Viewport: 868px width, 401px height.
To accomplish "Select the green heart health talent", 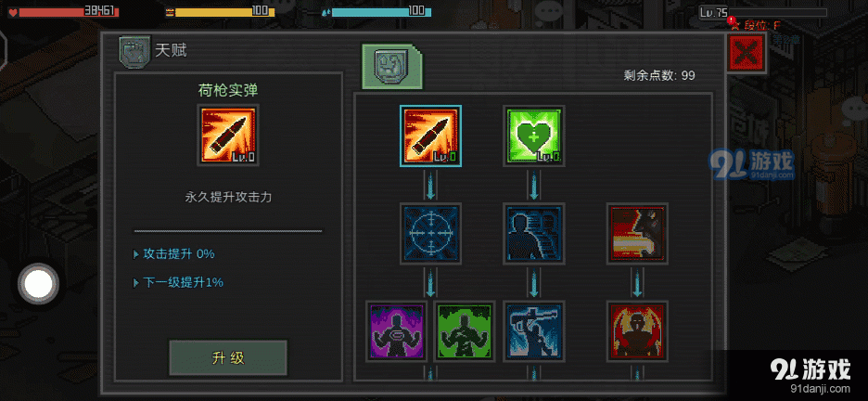I will tap(533, 136).
